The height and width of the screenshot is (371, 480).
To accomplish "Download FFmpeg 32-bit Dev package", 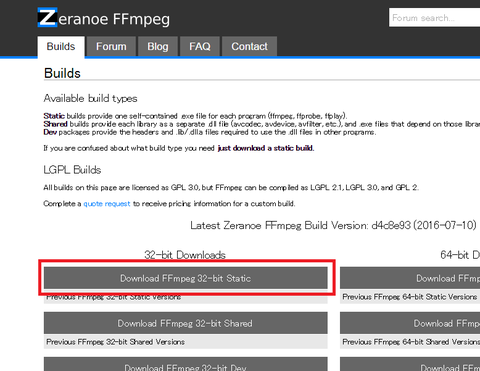I will point(186,364).
